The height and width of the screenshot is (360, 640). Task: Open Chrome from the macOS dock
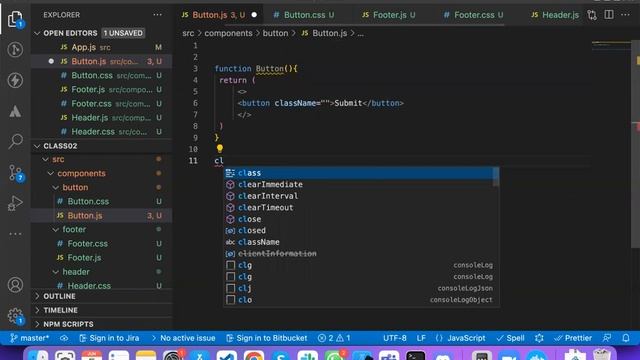(253, 355)
